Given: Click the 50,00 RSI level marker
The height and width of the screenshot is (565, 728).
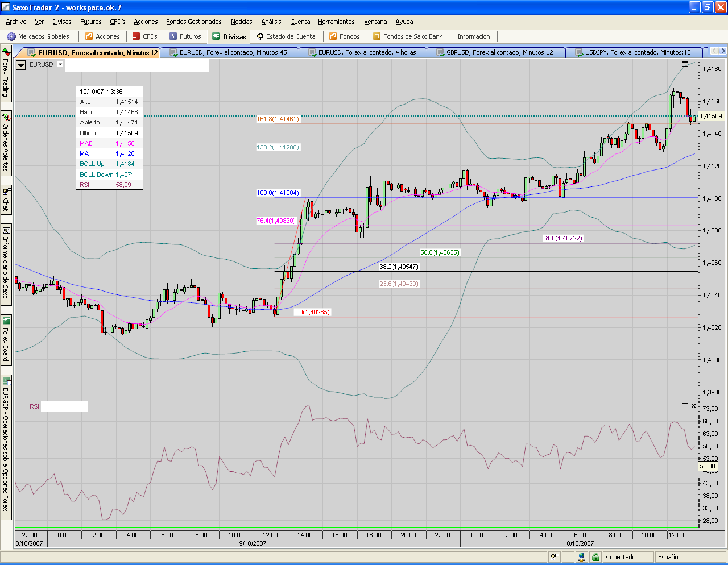Looking at the screenshot, I should [708, 466].
